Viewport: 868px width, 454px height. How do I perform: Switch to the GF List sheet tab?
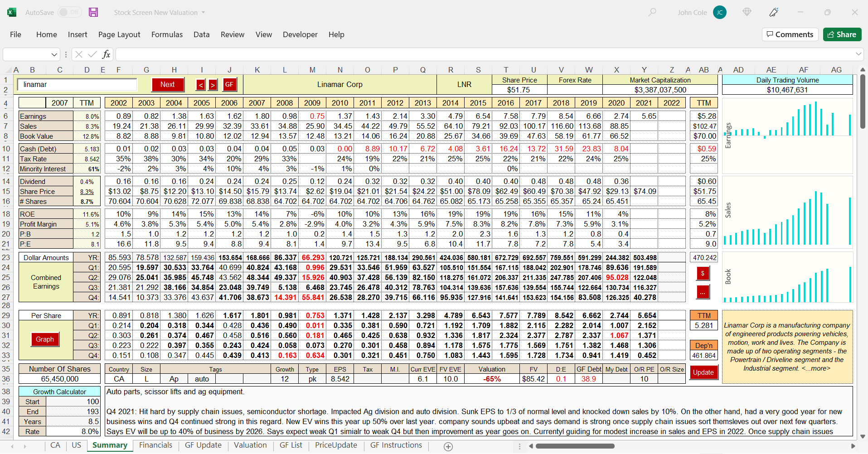291,445
